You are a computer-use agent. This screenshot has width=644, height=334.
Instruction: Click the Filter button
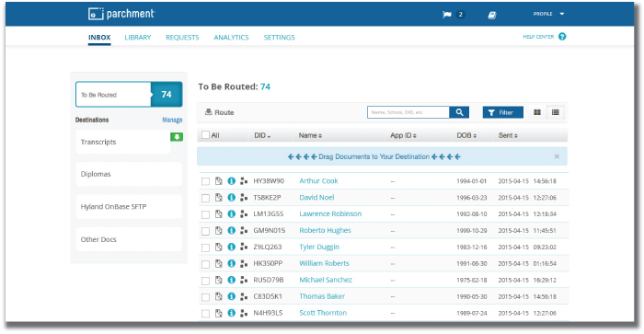[x=502, y=112]
